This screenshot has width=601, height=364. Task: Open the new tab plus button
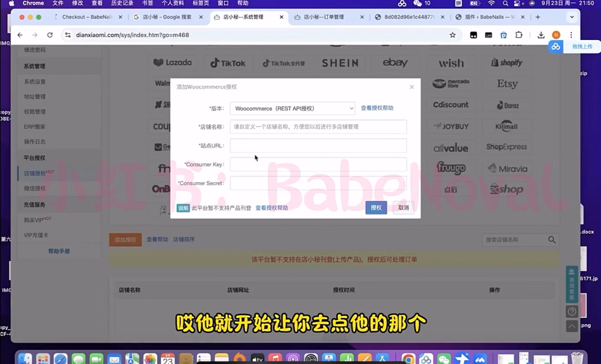[x=538, y=17]
